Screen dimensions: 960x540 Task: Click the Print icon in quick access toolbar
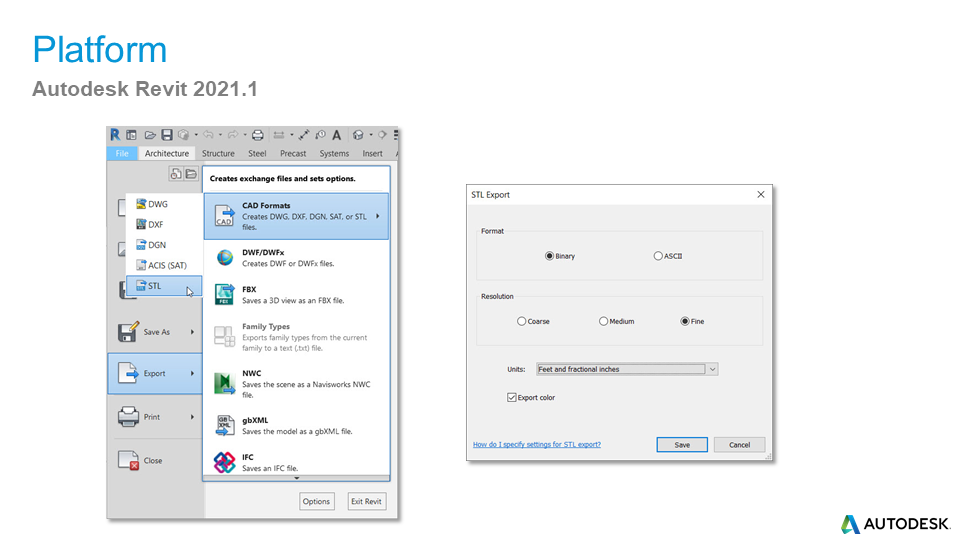pos(258,135)
